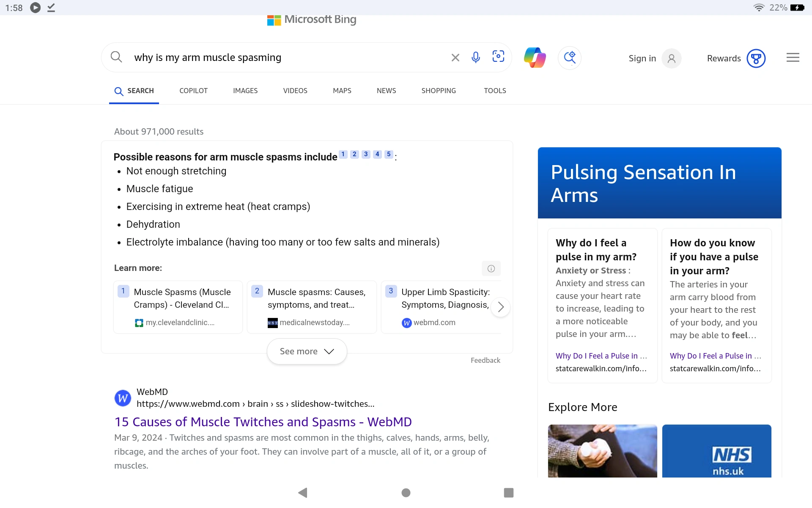Screen dimensions: 812x508
Task: Click the Rewards trophy icon
Action: click(x=756, y=58)
